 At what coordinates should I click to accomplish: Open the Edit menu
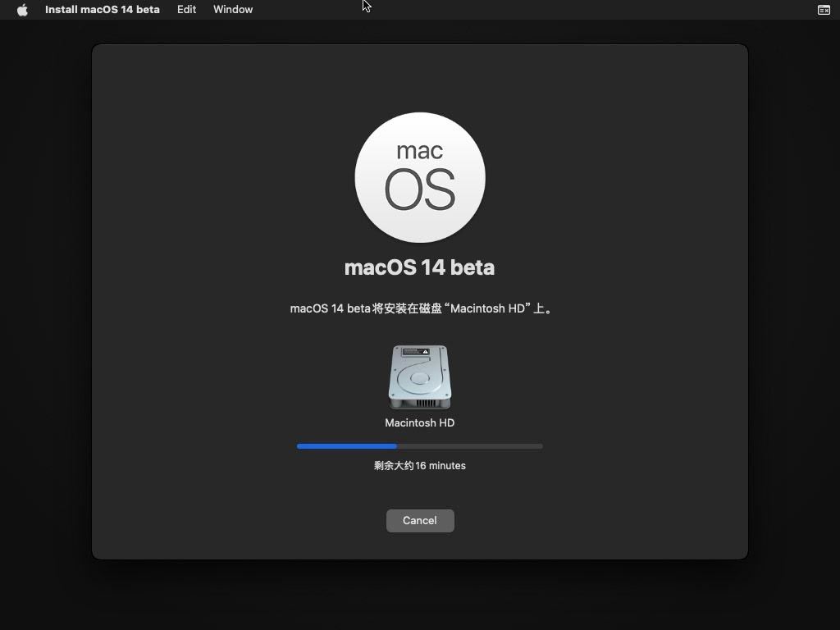(186, 10)
